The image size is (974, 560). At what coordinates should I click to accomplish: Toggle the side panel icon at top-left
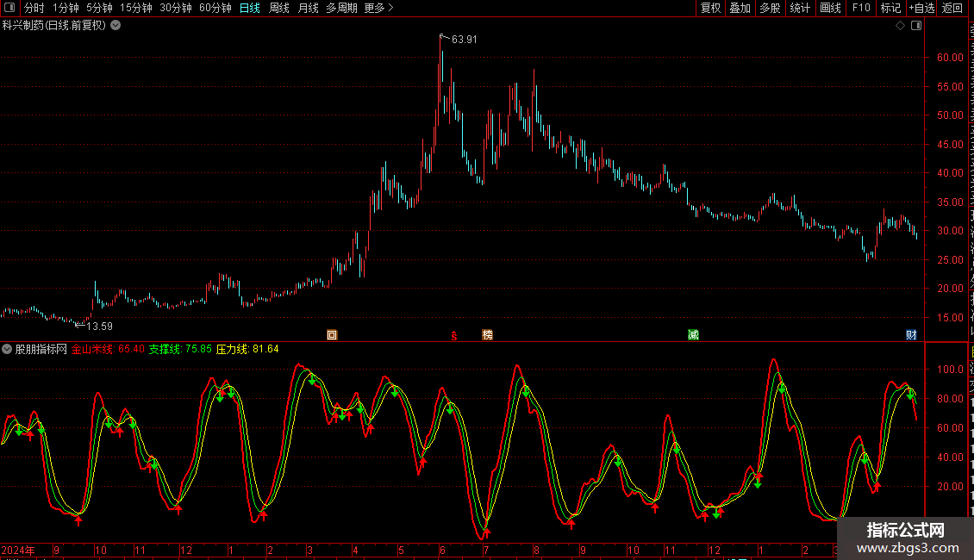click(9, 8)
